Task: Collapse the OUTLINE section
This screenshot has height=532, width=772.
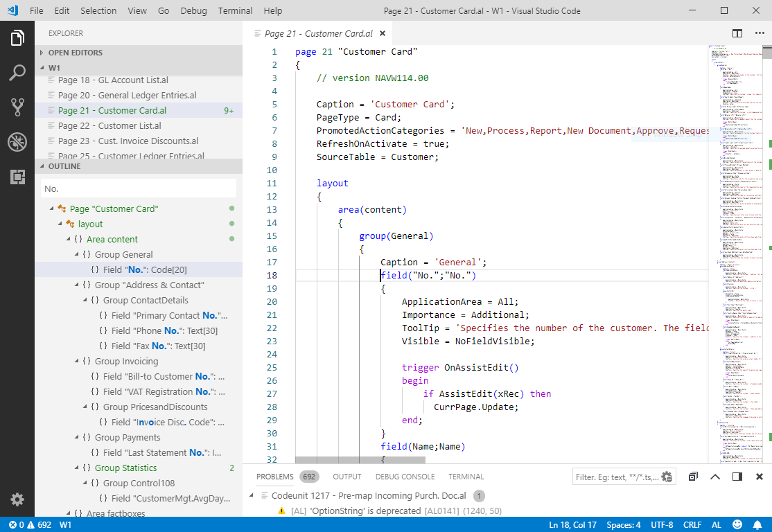Action: point(42,166)
